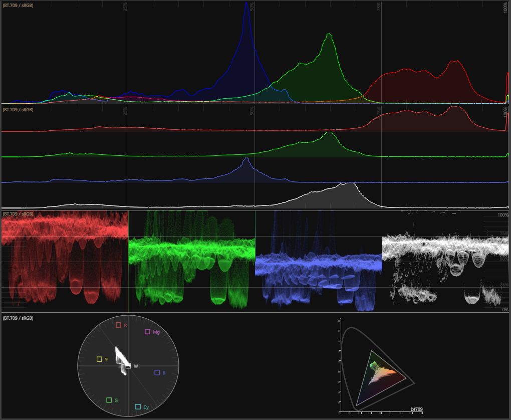Click the 50% marker atop the histogram
The height and width of the screenshot is (420, 511).
[252, 7]
